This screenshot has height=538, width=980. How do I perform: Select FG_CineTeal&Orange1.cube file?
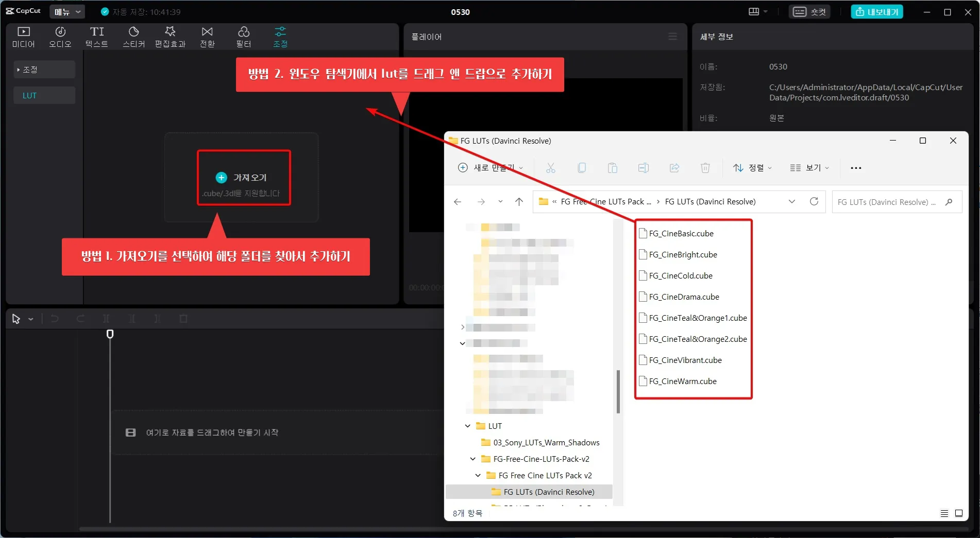point(693,318)
